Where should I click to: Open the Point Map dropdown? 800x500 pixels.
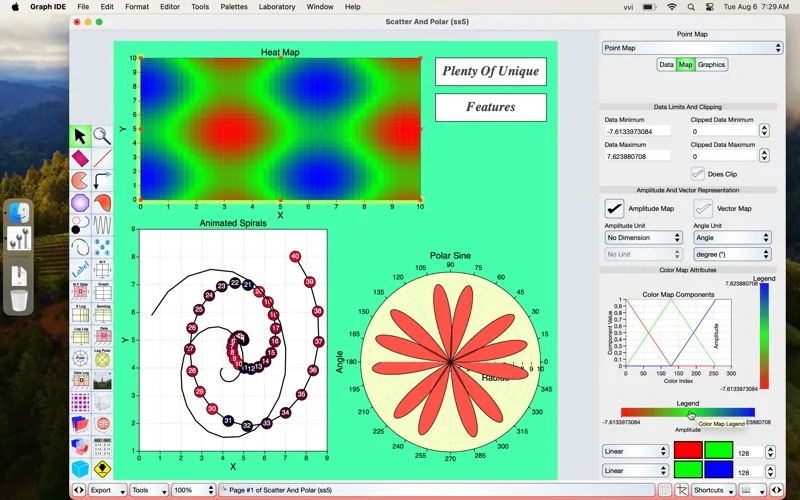click(691, 47)
